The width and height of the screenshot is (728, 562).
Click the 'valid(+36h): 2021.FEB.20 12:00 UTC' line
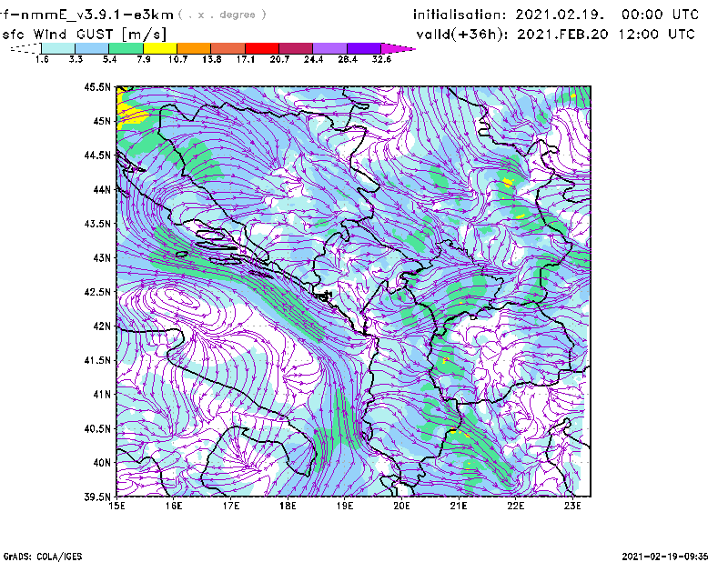tap(555, 35)
